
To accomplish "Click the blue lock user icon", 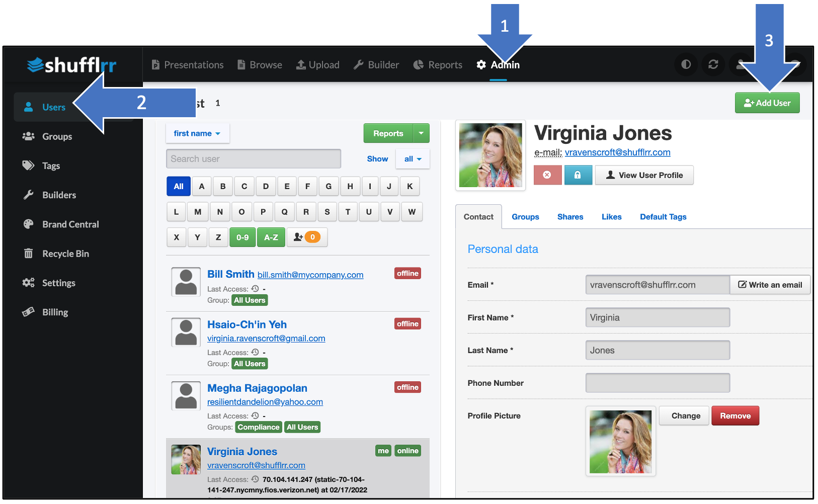I will tap(578, 175).
